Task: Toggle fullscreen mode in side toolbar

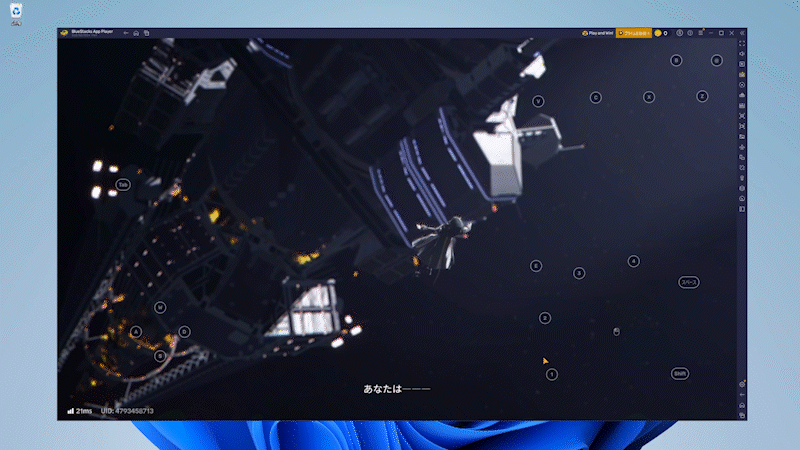Action: pos(742,44)
